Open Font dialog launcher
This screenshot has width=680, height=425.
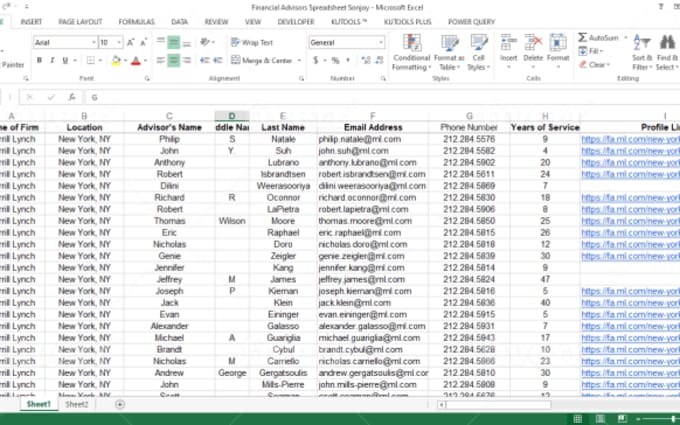pyautogui.click(x=147, y=78)
